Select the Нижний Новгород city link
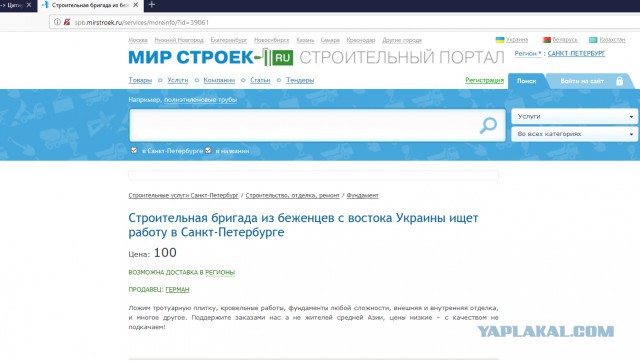The width and height of the screenshot is (640, 361). [x=179, y=40]
